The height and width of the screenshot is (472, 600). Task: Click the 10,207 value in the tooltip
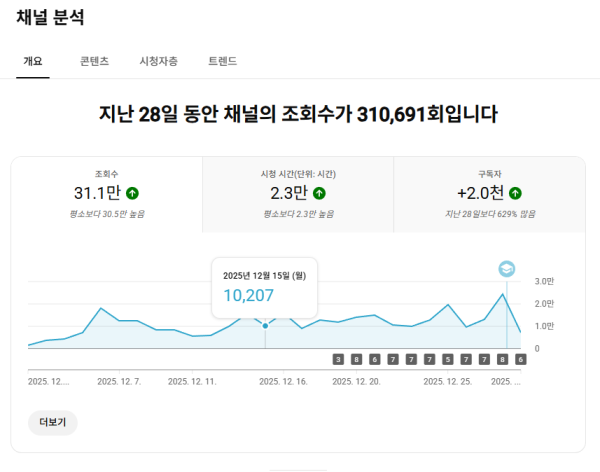pos(248,295)
